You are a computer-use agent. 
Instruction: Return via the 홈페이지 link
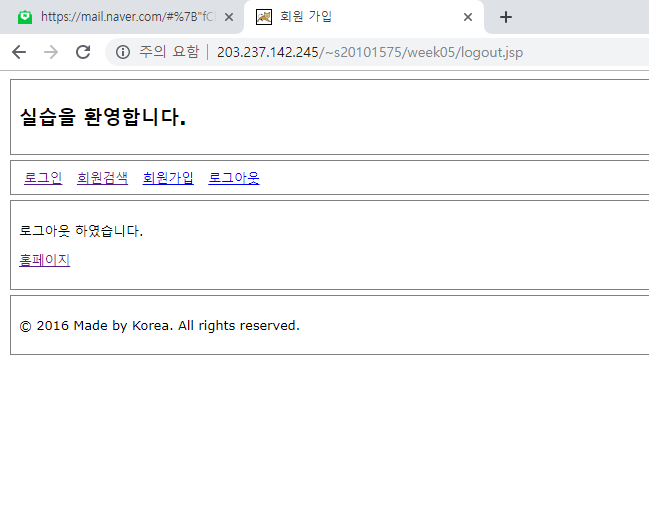click(x=44, y=260)
